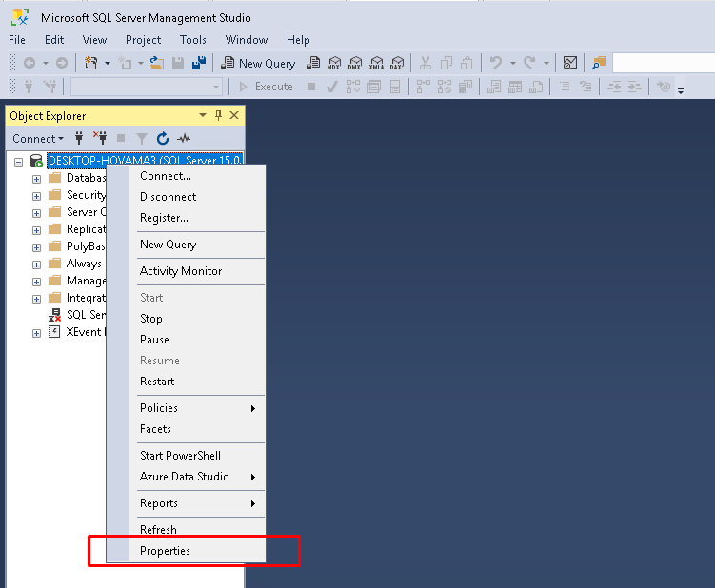Open the Reports submenu
This screenshot has height=588, width=715.
pos(186,503)
